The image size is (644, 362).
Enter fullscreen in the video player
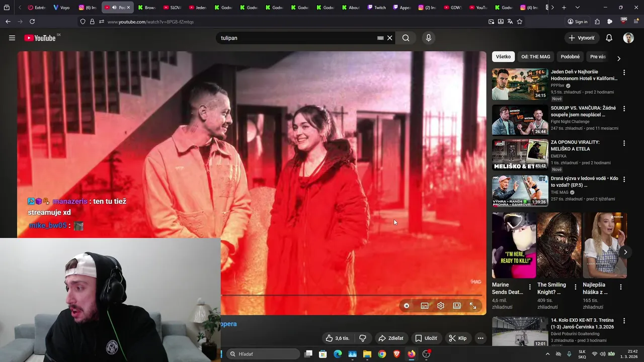[473, 306]
